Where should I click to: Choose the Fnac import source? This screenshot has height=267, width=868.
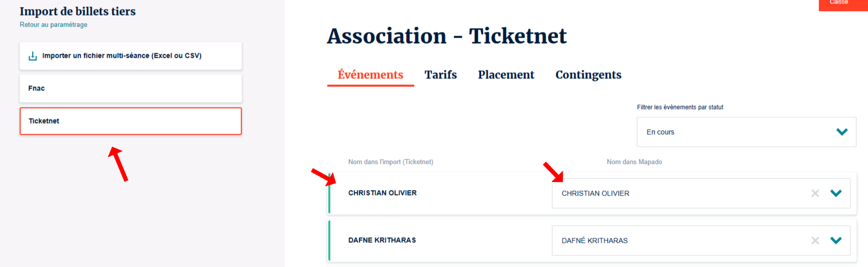tap(131, 88)
